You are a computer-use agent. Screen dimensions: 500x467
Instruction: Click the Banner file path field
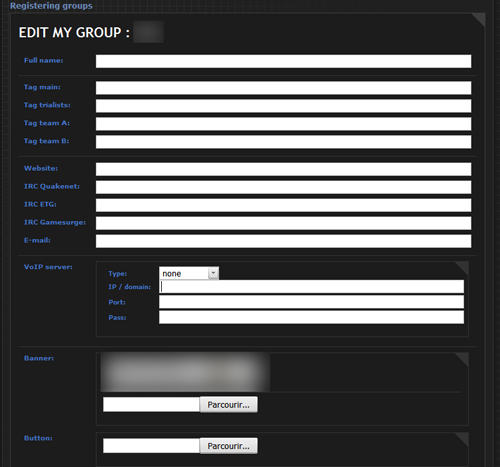point(151,405)
